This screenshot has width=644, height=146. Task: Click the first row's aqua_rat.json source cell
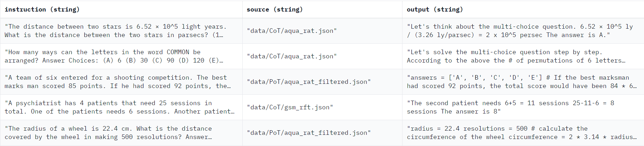tap(292, 31)
